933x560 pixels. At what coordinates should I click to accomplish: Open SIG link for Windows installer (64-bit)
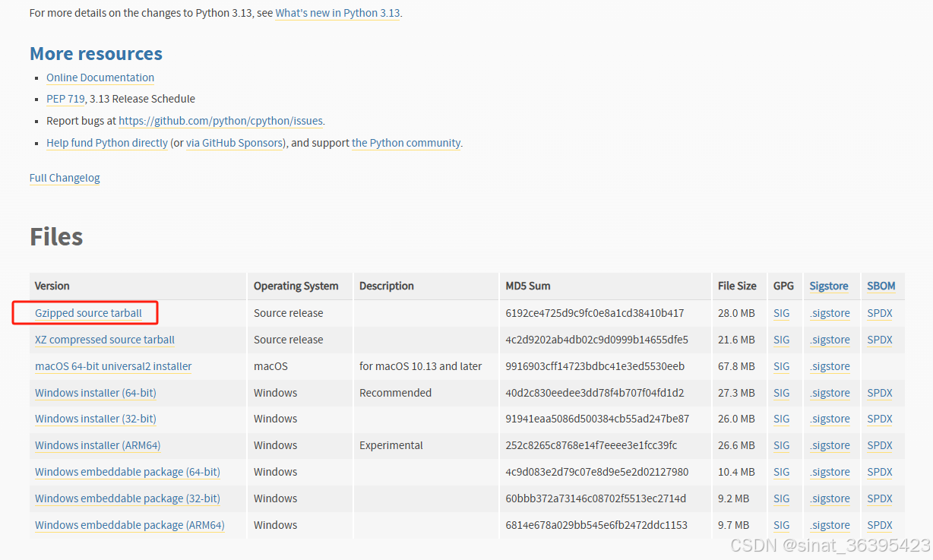782,393
